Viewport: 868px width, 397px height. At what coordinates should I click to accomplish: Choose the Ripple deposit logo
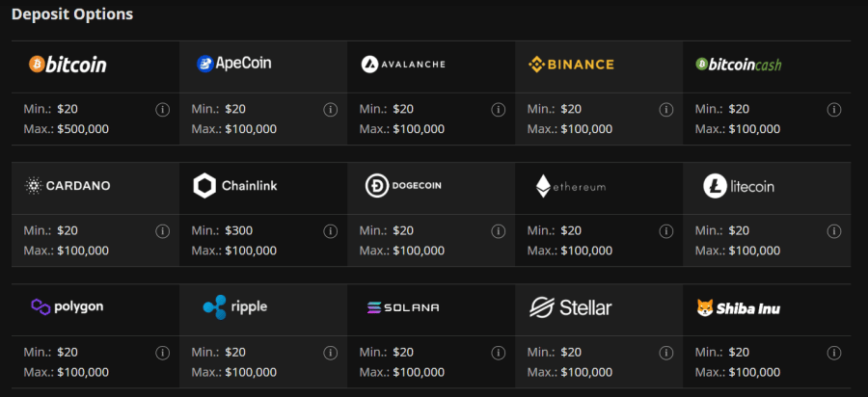coord(234,307)
